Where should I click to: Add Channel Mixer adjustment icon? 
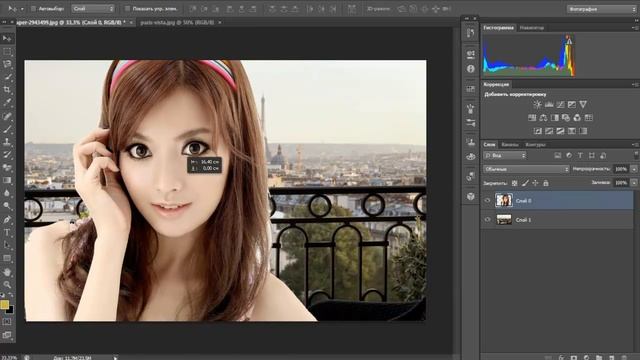pyautogui.click(x=577, y=118)
